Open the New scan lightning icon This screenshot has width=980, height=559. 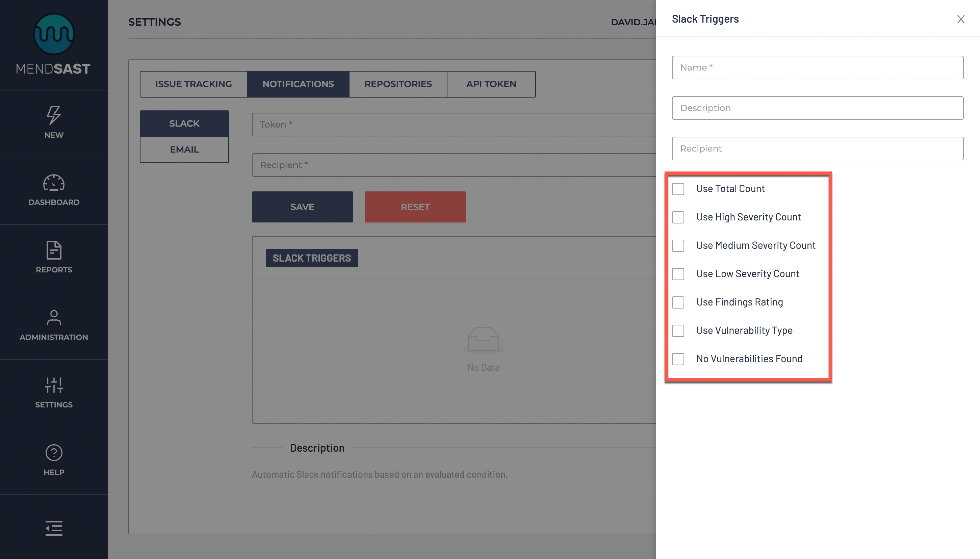click(54, 115)
